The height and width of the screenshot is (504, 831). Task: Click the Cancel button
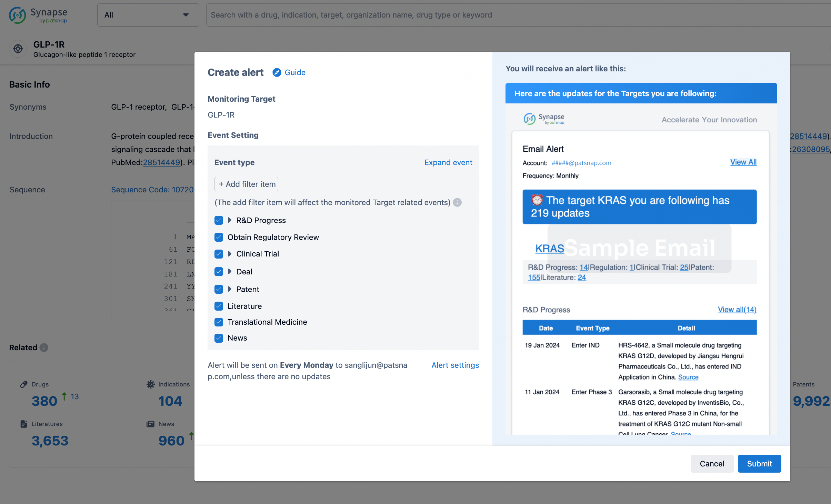(712, 464)
